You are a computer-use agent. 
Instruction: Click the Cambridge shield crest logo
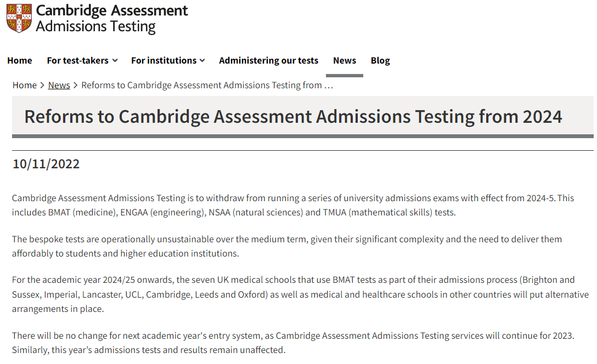(x=19, y=18)
